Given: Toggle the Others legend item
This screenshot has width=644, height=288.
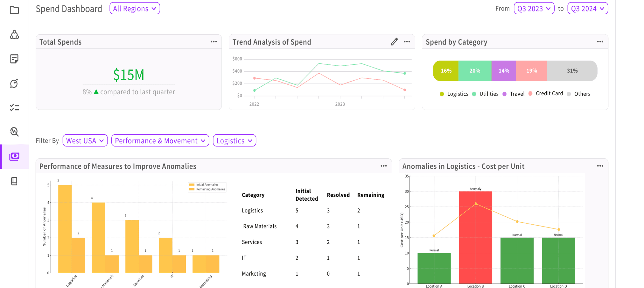Looking at the screenshot, I should coord(578,94).
